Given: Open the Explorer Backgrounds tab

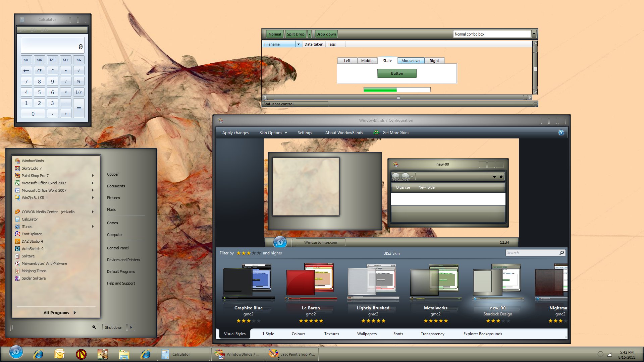Looking at the screenshot, I should pyautogui.click(x=483, y=334).
